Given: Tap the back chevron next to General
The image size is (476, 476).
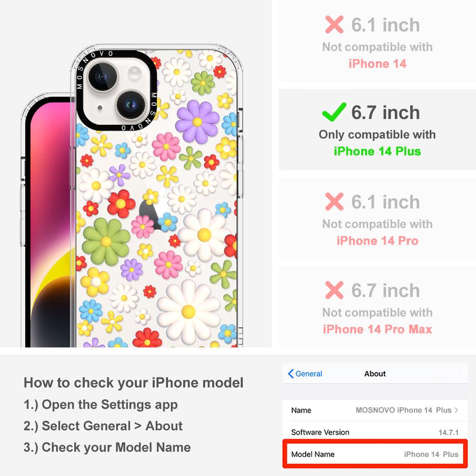Looking at the screenshot, I should coord(290,374).
